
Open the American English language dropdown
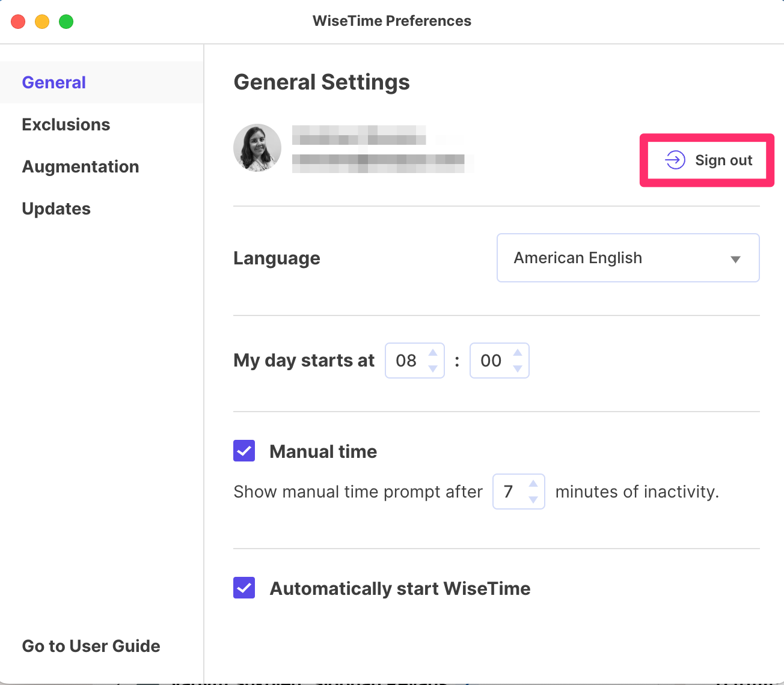[628, 258]
